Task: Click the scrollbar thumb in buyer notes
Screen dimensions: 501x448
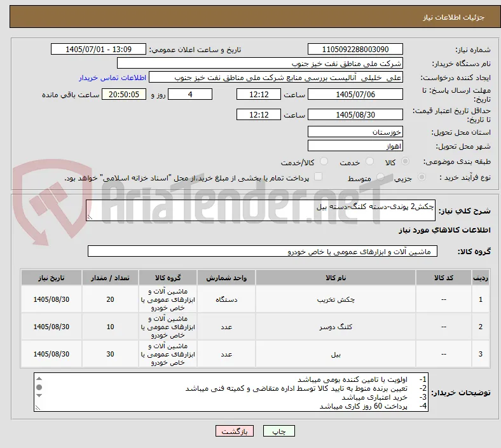Action: coord(39,388)
